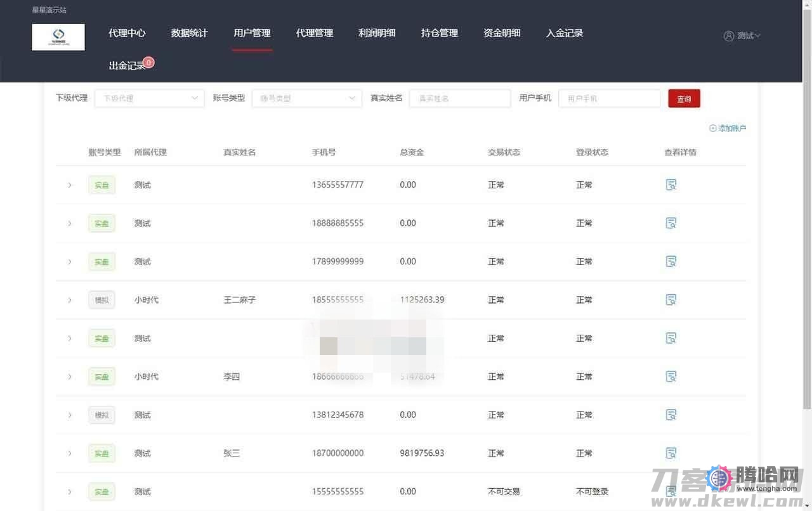Open the 账号类型 dropdown
Viewport: 812px width, 511px height.
307,98
